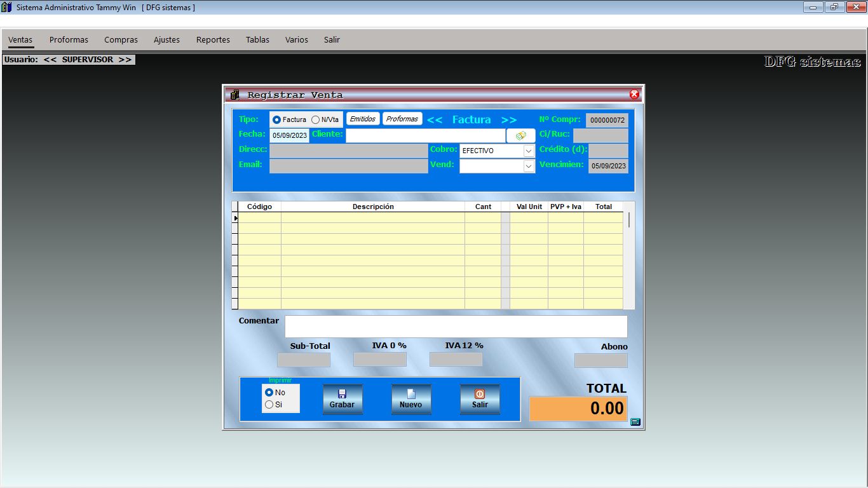Click the Nº Compr field 000000072

[x=607, y=120]
